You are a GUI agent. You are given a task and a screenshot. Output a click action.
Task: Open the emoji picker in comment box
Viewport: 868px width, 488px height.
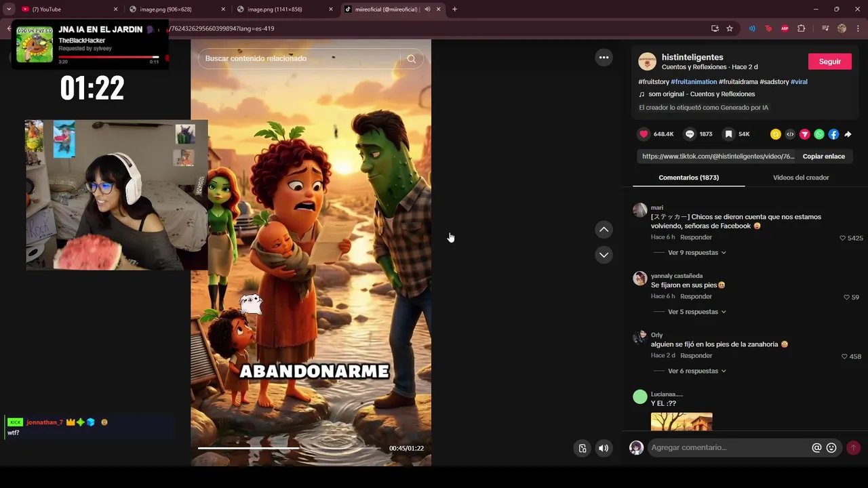831,448
